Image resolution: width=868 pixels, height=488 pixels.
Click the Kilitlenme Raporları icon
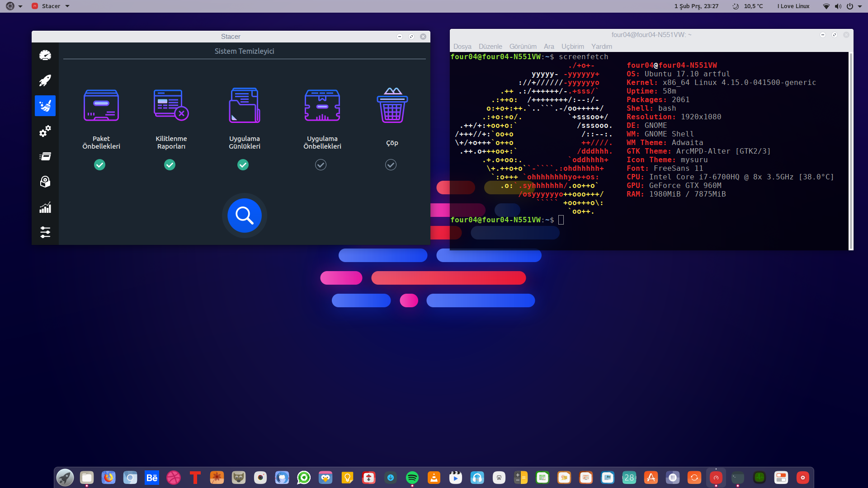coord(171,105)
